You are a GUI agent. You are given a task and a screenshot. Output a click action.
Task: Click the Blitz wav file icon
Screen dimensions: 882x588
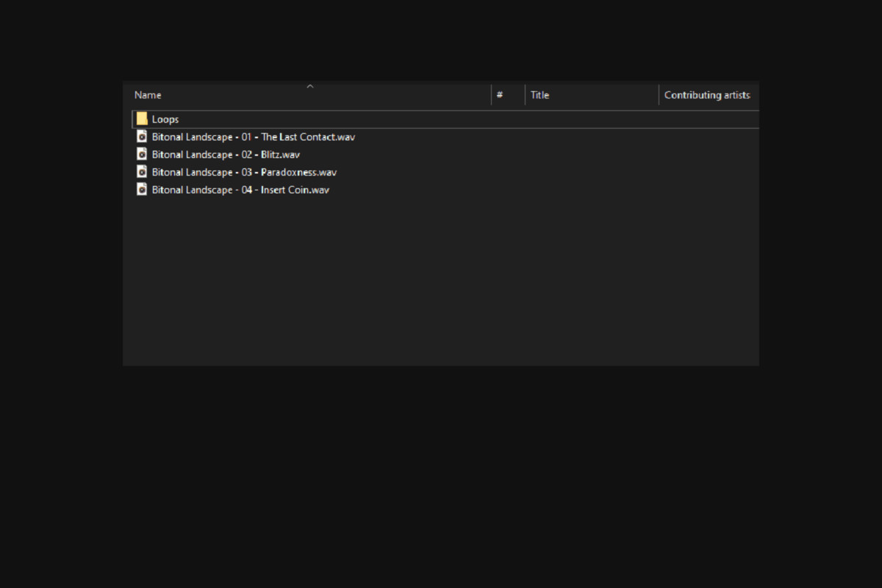[142, 154]
